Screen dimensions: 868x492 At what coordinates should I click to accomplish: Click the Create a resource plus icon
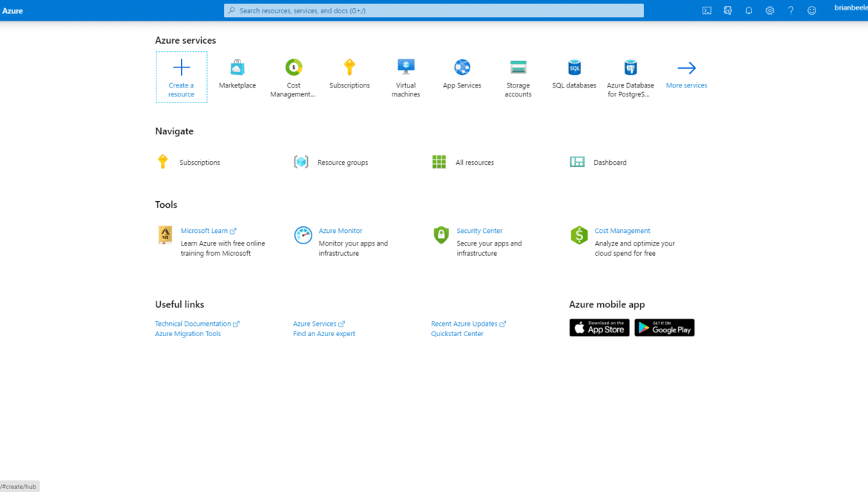[181, 68]
